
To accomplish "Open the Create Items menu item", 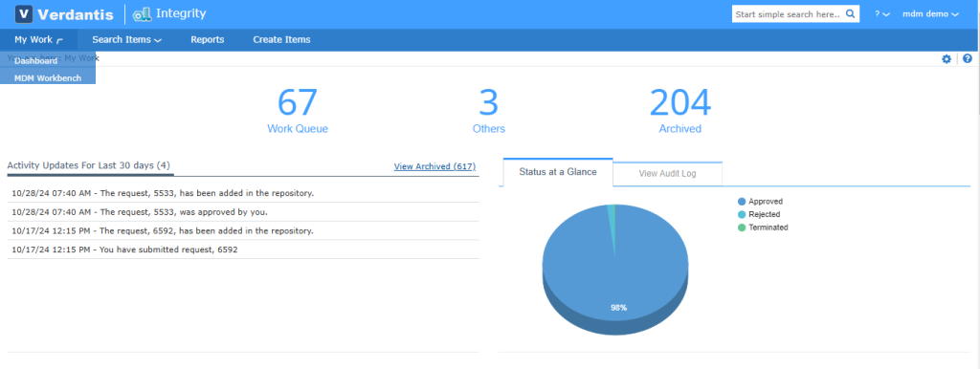I will coord(281,39).
